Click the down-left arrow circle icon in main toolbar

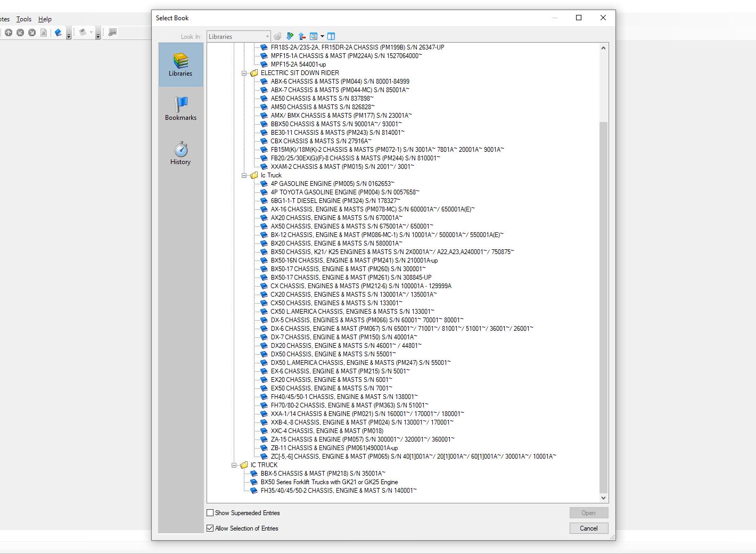pyautogui.click(x=20, y=32)
